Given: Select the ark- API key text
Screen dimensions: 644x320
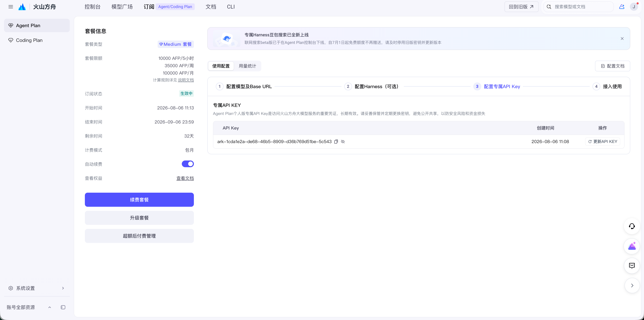Looking at the screenshot, I should pos(274,142).
